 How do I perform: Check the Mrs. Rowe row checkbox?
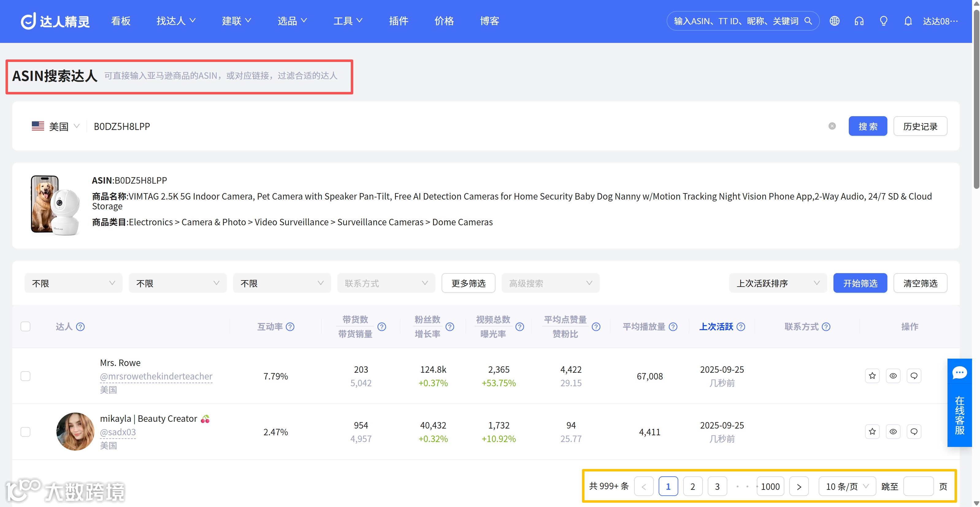(25, 376)
